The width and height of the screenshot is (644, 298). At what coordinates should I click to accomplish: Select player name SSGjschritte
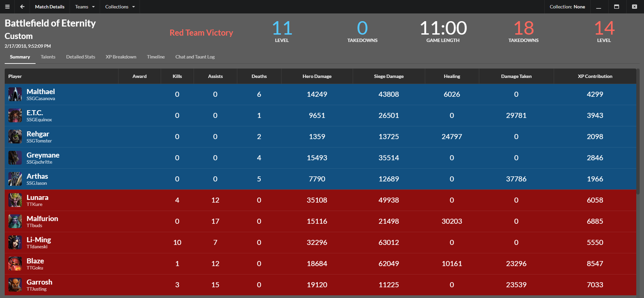point(40,162)
